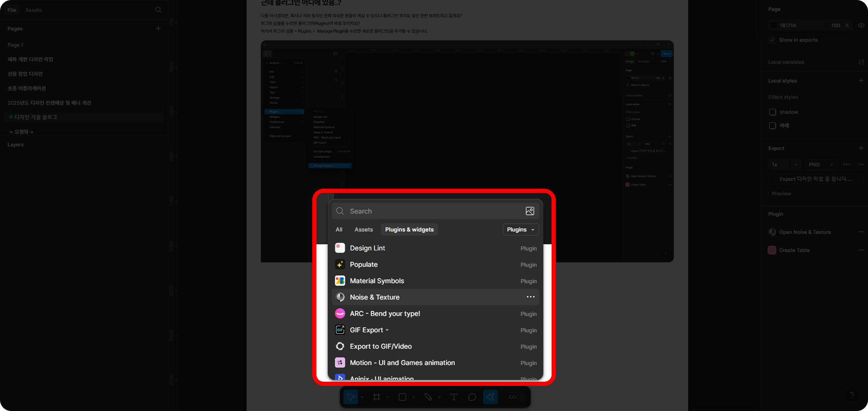Click the Search field in the plugin panel
This screenshot has width=868, height=411.
click(435, 211)
